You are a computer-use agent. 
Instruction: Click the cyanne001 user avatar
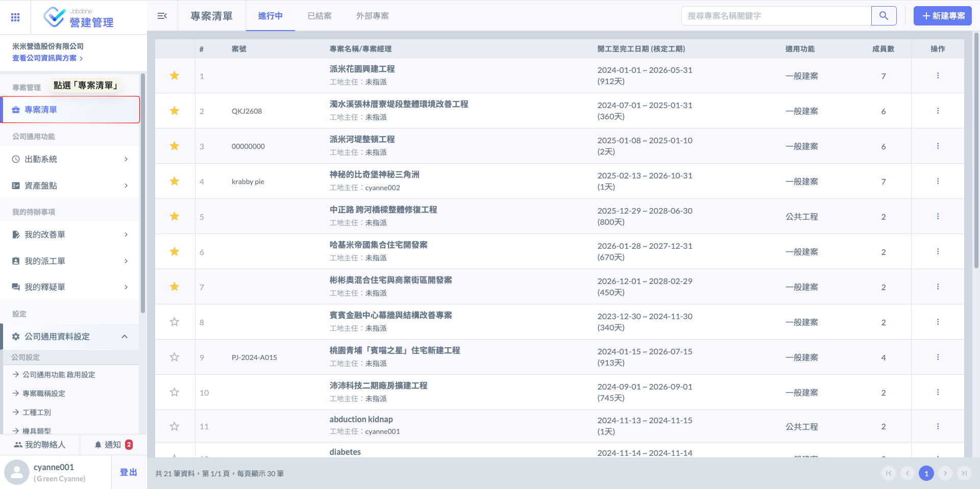17,472
